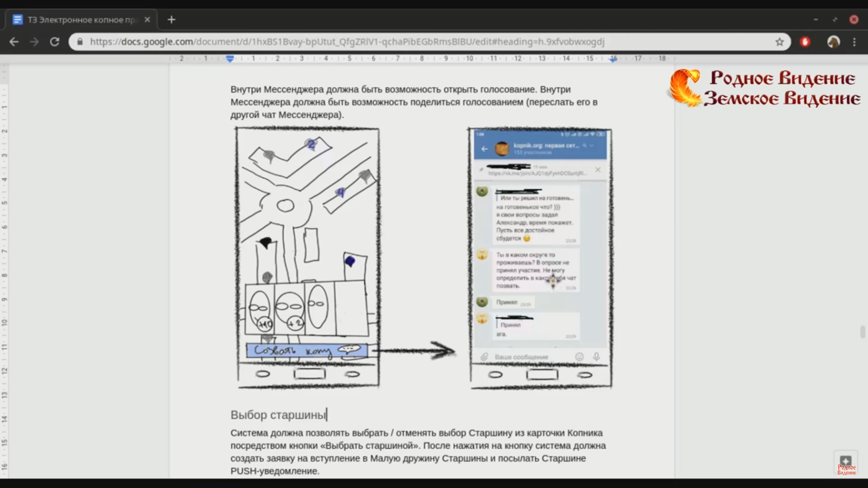Open site info via the padlock icon
Image resolution: width=868 pixels, height=488 pixels.
click(80, 42)
